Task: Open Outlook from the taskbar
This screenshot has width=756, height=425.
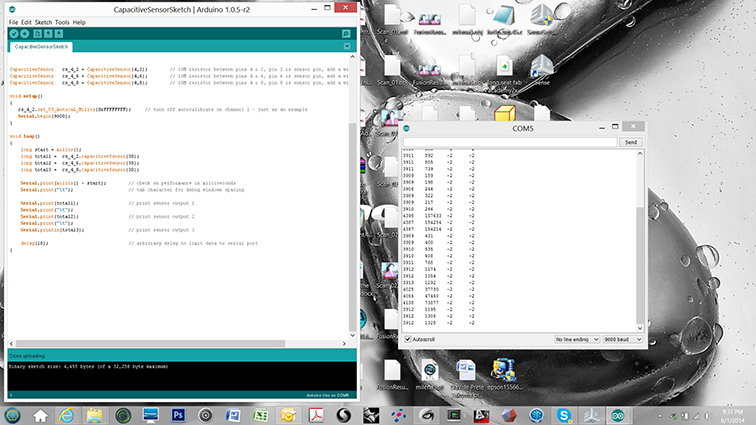Action: 288,415
